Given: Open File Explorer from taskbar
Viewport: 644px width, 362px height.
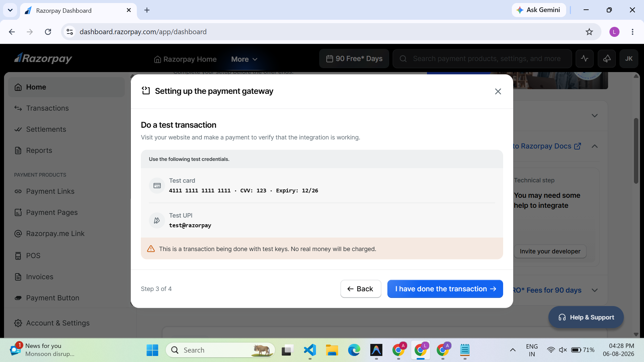Looking at the screenshot, I should pyautogui.click(x=332, y=350).
